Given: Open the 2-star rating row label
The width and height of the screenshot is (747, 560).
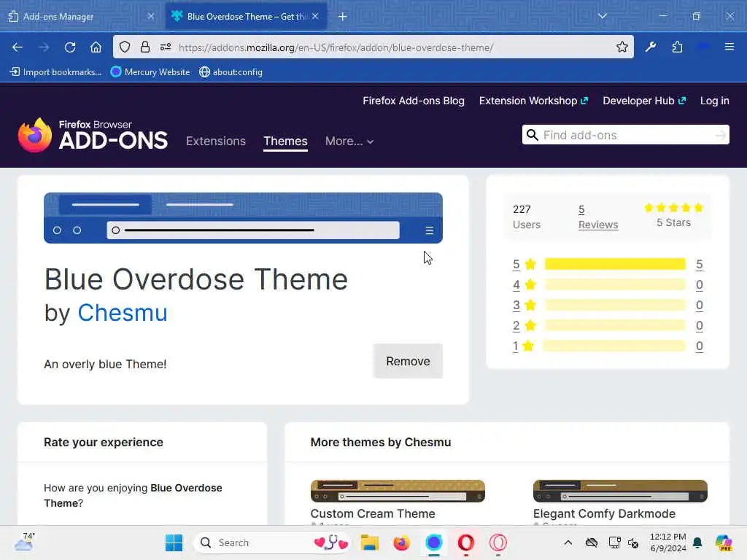Looking at the screenshot, I should [x=525, y=325].
